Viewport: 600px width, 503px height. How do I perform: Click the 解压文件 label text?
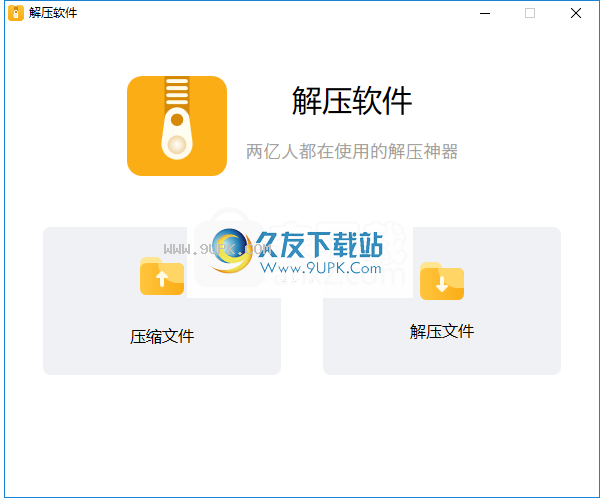coord(442,331)
